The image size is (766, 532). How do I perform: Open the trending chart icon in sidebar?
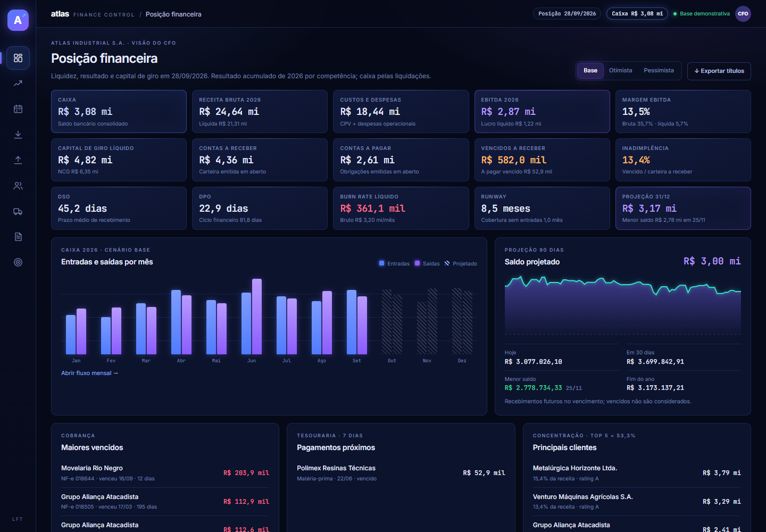click(x=18, y=84)
